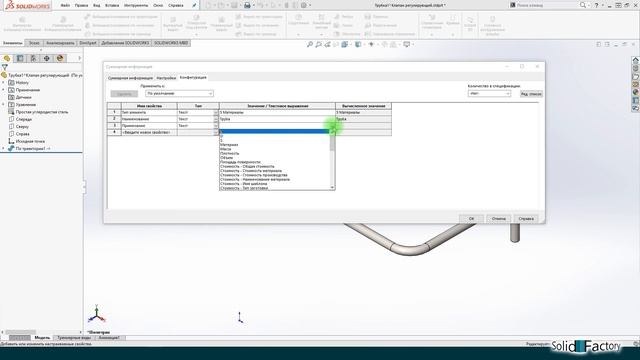Switch to the Эскиз ribbon tab
This screenshot has height=360, width=640.
(34, 43)
